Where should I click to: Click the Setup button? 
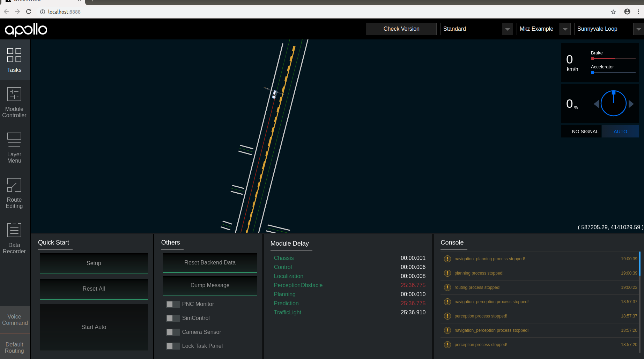[94, 263]
